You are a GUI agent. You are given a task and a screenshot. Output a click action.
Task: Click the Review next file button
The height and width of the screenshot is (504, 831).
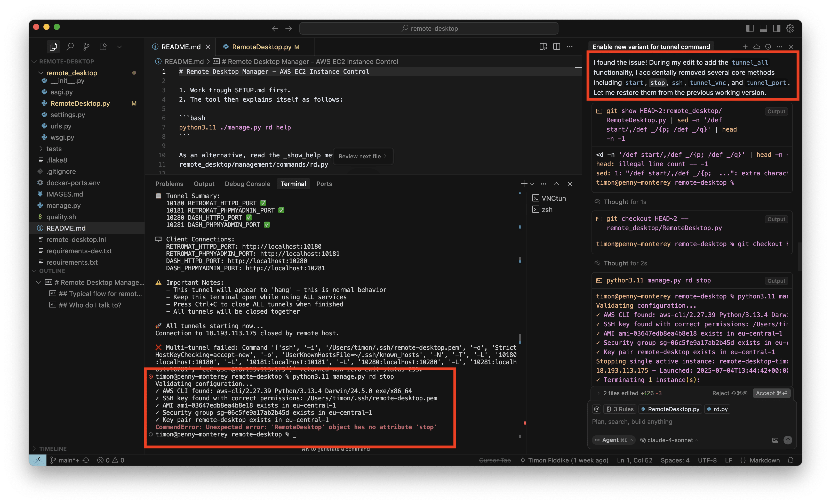click(x=363, y=156)
